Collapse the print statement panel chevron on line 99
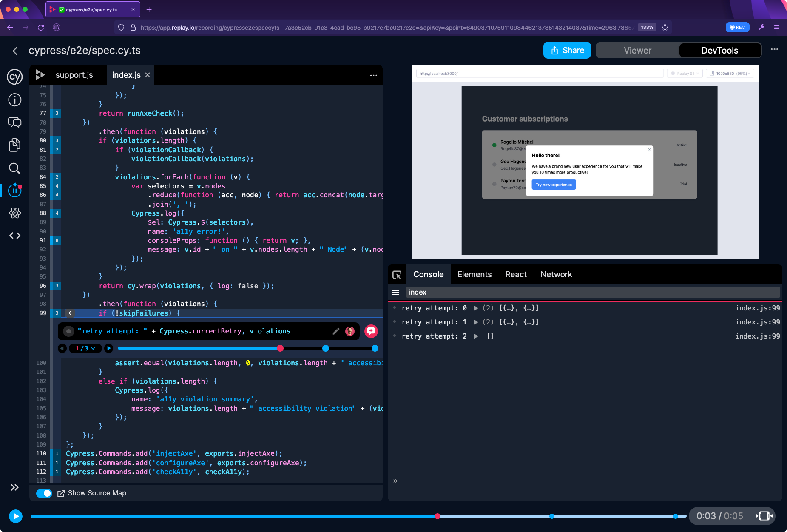 [x=70, y=313]
